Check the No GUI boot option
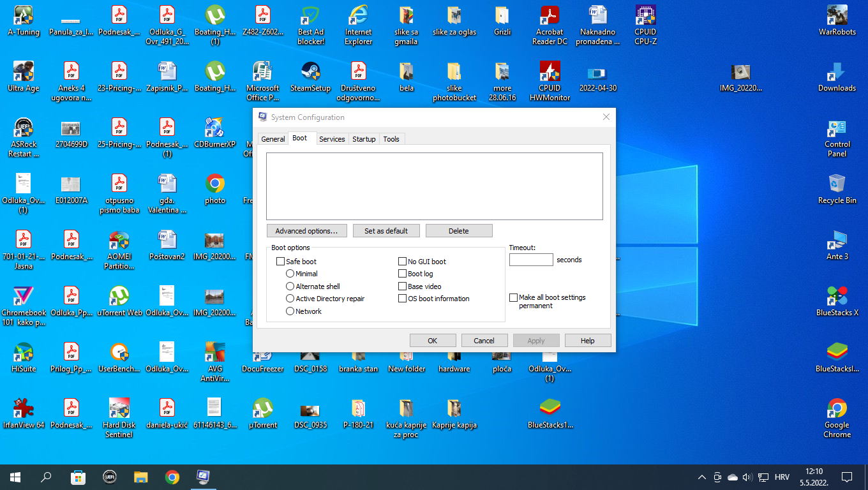Image resolution: width=868 pixels, height=490 pixels. click(x=403, y=262)
